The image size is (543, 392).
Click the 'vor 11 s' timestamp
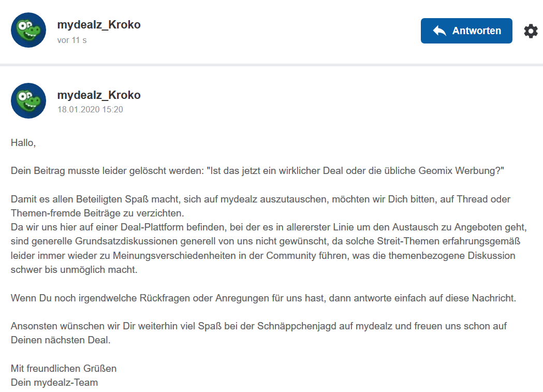[x=71, y=40]
